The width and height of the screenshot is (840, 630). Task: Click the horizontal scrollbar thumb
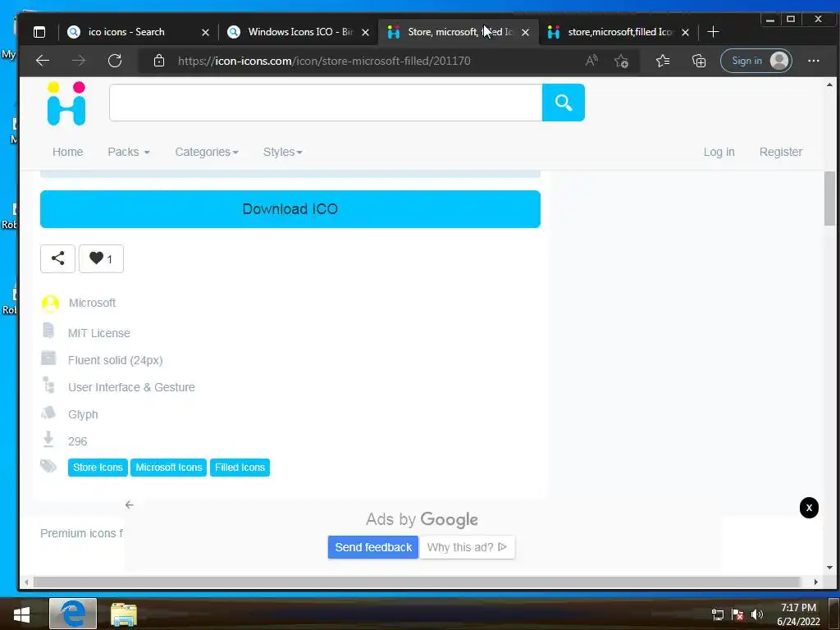point(417,582)
